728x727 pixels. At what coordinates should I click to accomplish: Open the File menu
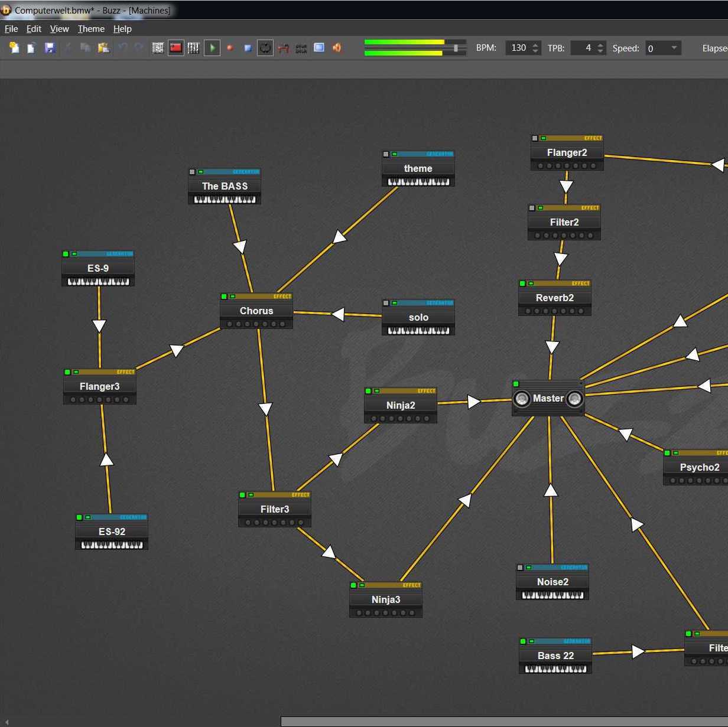11,28
